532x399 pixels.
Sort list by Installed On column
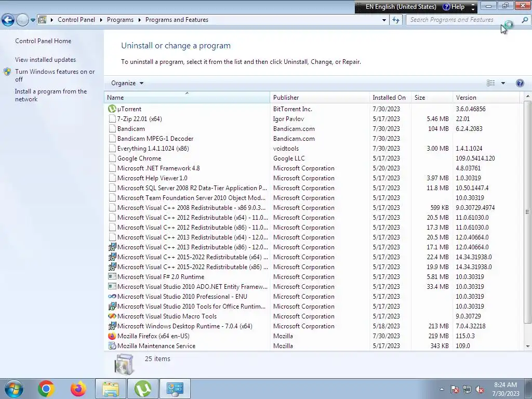[x=391, y=97]
